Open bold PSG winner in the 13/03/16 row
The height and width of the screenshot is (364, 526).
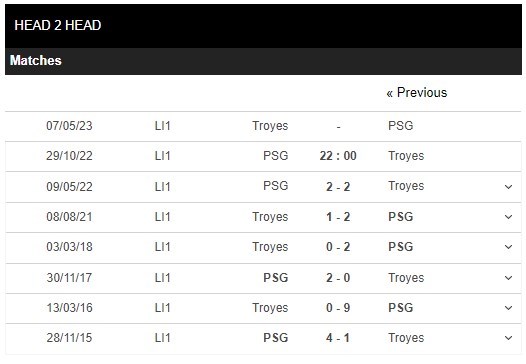pyautogui.click(x=401, y=308)
